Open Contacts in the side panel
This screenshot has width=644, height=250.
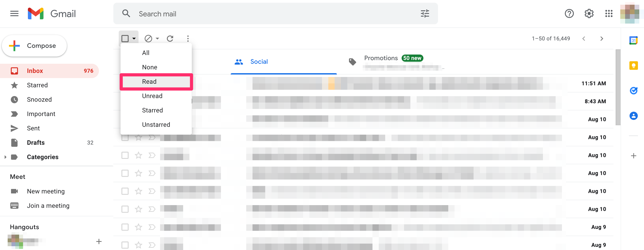633,116
